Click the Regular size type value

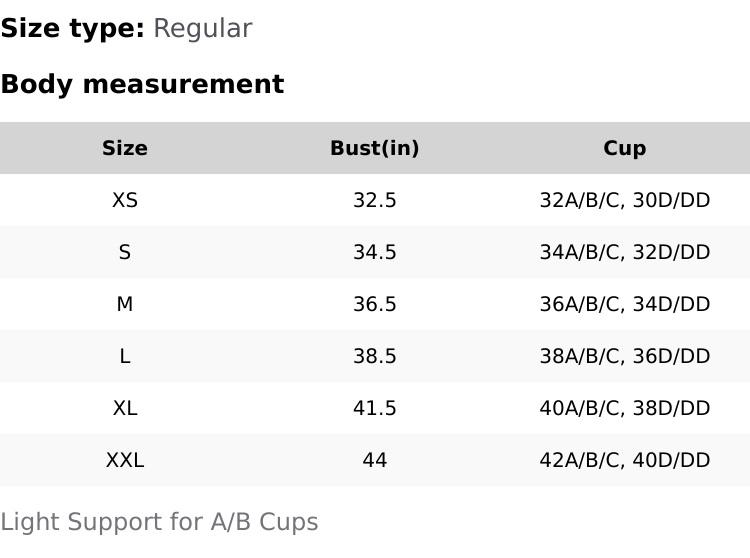[x=202, y=28]
